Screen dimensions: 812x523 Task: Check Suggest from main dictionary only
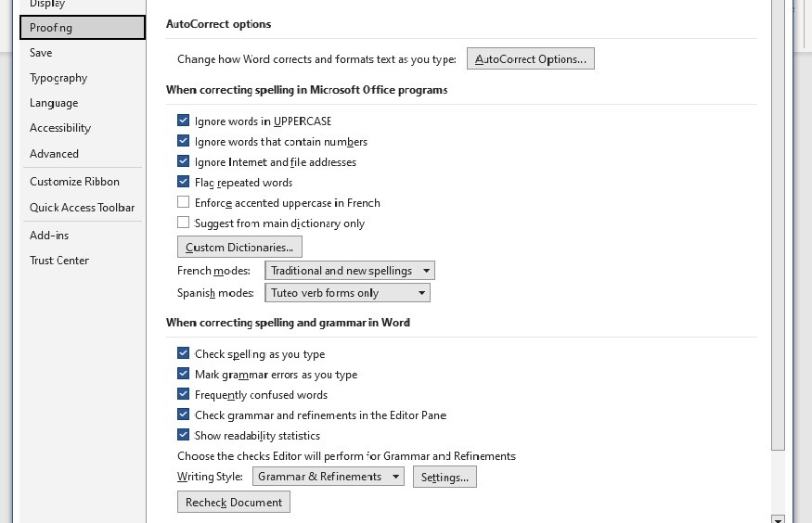(184, 223)
